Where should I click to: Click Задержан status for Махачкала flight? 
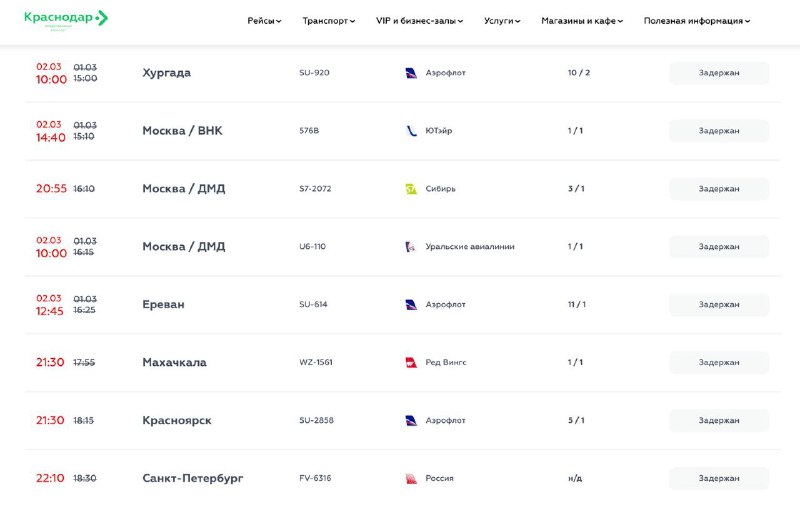point(719,363)
